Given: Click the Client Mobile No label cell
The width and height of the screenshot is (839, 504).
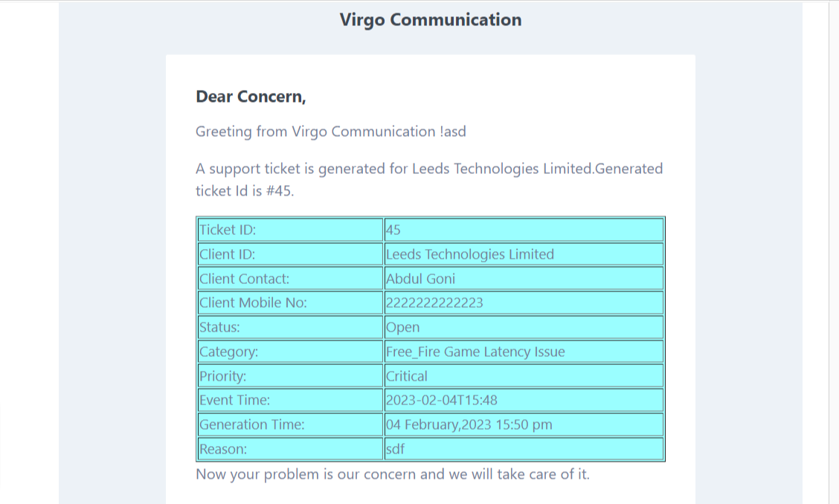Looking at the screenshot, I should [x=291, y=303].
